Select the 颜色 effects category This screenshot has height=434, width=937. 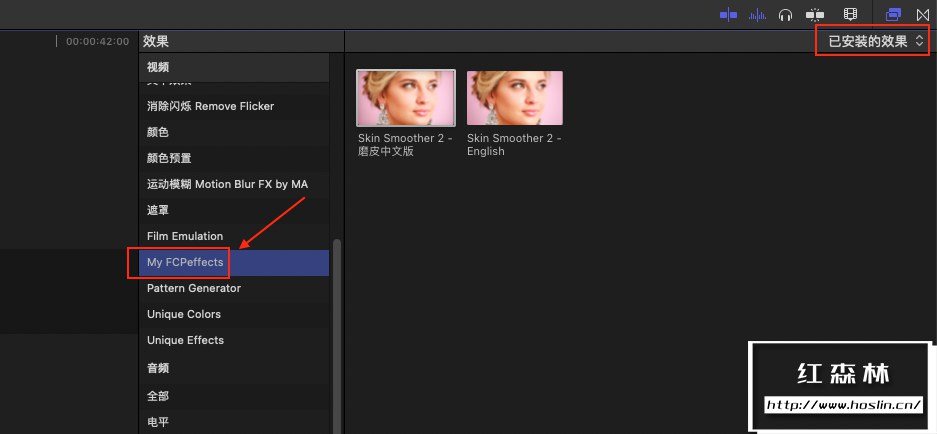(x=234, y=132)
